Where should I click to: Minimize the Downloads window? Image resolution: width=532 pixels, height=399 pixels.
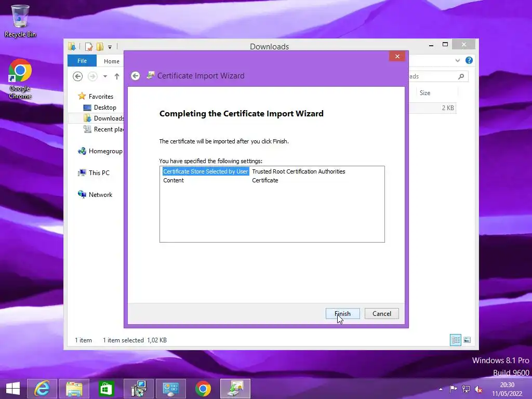431,45
